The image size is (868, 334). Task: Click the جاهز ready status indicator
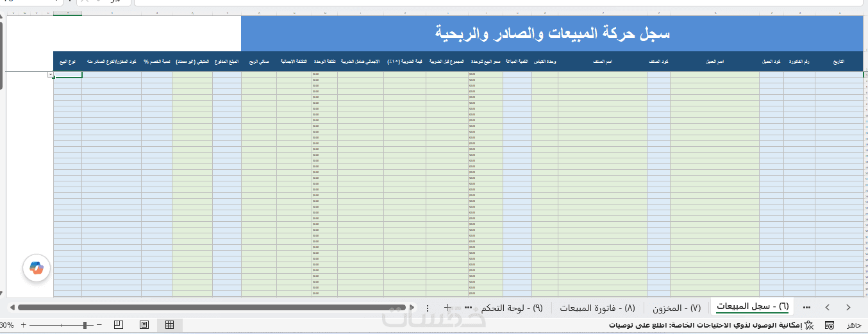(x=854, y=325)
